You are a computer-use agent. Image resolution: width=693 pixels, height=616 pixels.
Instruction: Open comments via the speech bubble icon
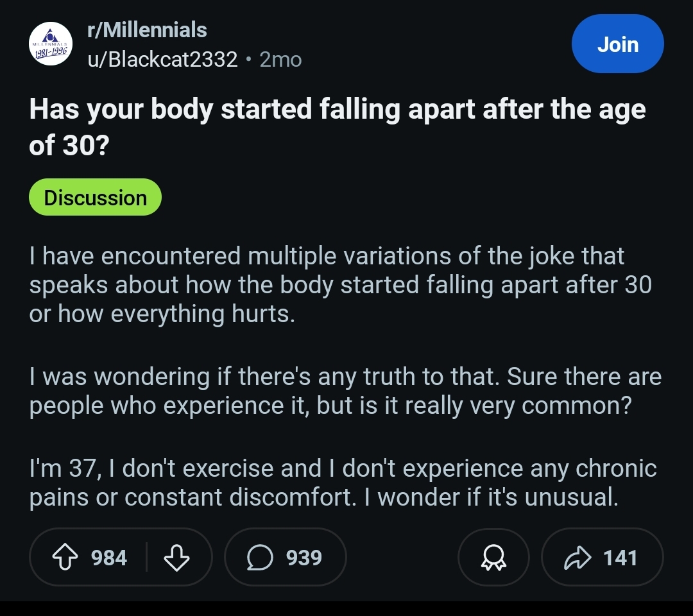[x=259, y=557]
